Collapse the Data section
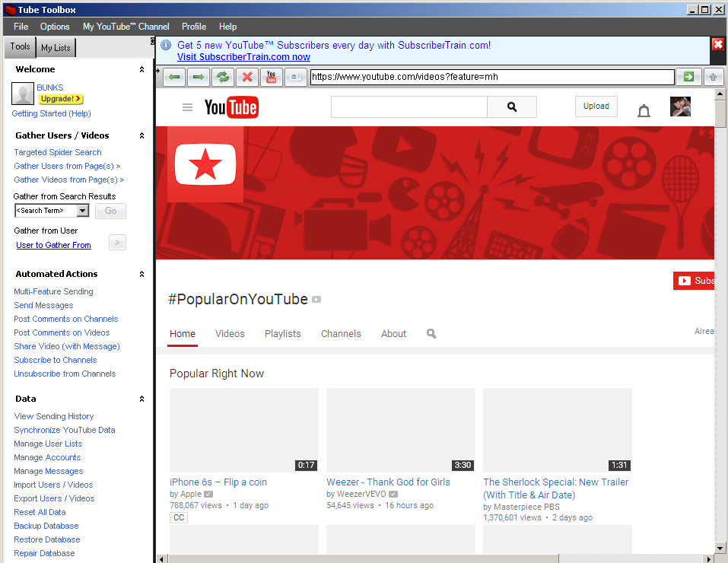Viewport: 728px width, 563px height. pos(141,399)
